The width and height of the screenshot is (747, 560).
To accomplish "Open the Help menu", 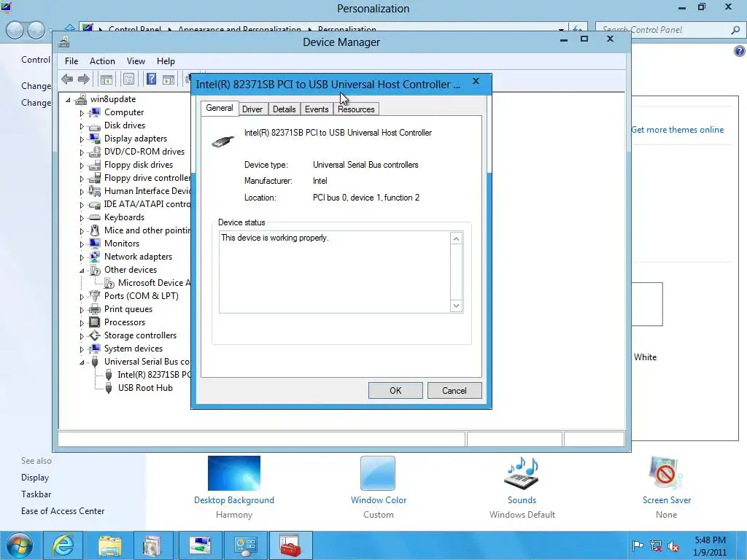I will [x=166, y=61].
